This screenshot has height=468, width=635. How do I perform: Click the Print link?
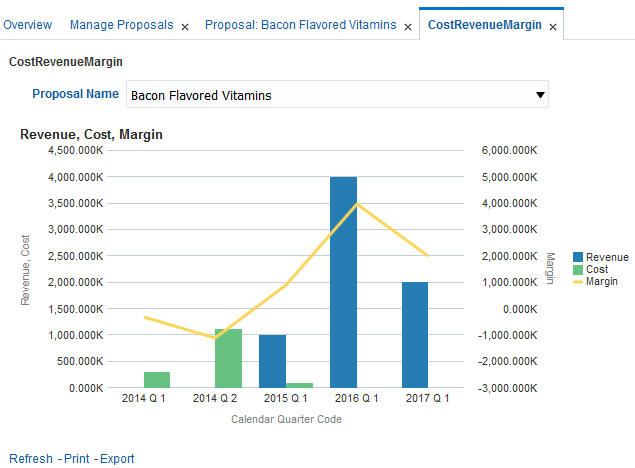[77, 459]
